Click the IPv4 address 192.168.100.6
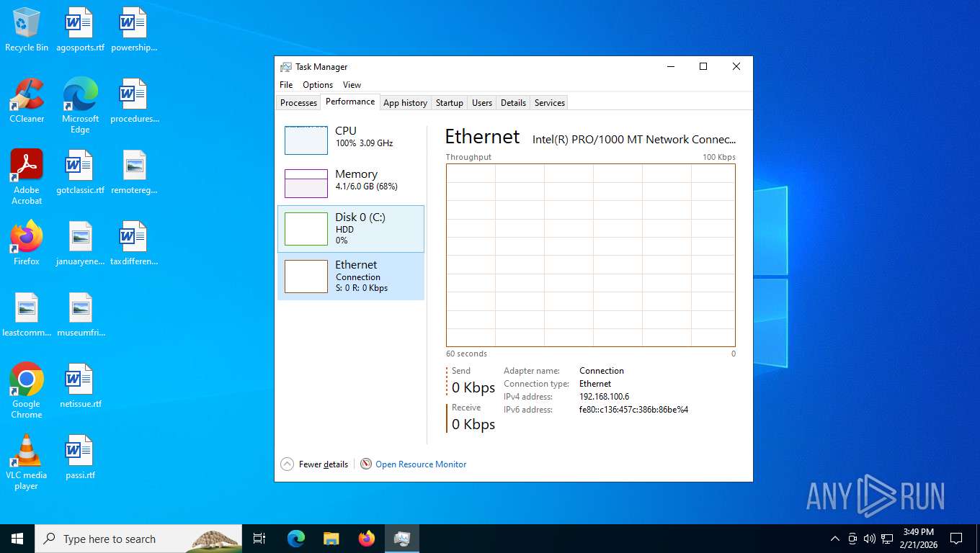 pyautogui.click(x=604, y=397)
